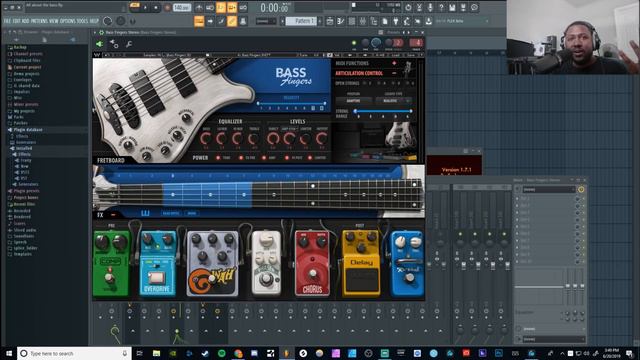Open Spotify from taskbar

click(x=222, y=353)
